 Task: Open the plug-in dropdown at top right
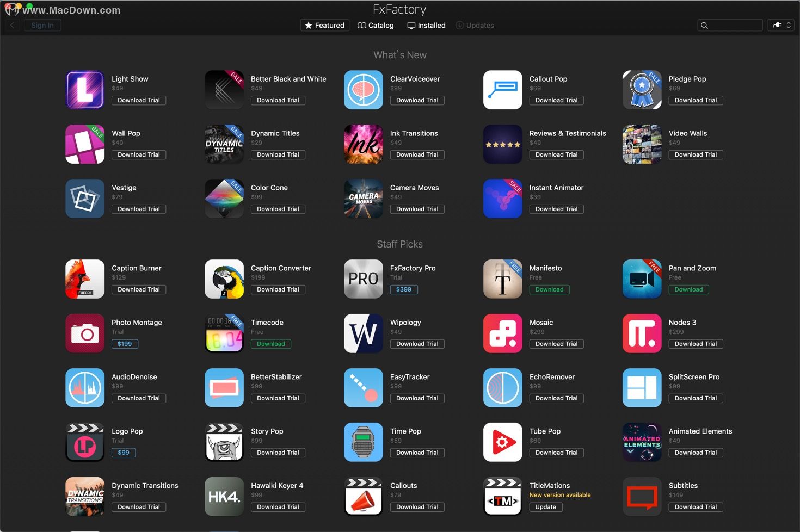781,26
